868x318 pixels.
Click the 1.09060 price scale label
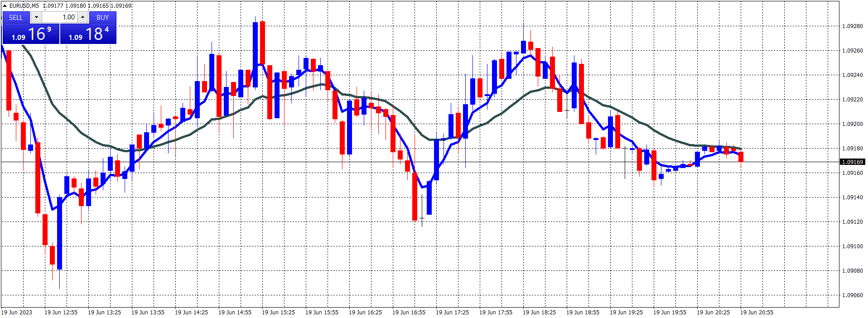click(x=852, y=295)
